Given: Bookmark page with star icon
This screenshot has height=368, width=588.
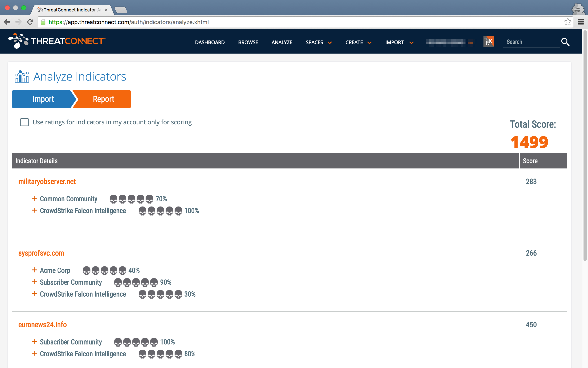Looking at the screenshot, I should tap(568, 22).
